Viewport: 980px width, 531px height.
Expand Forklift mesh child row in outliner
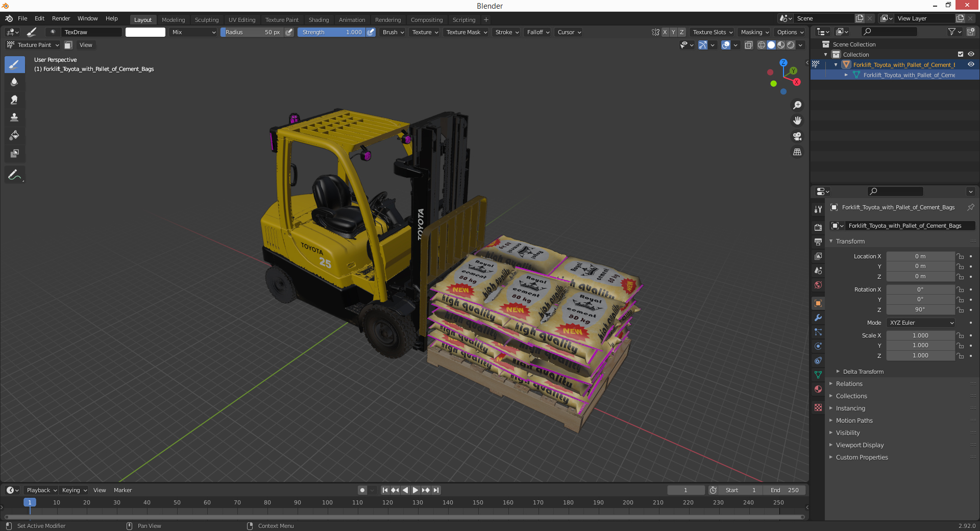click(846, 75)
